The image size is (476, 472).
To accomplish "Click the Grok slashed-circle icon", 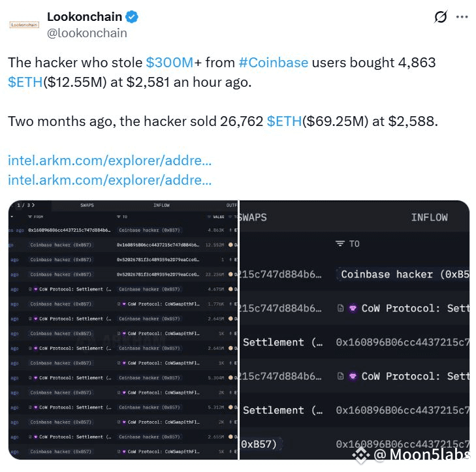I will (441, 17).
